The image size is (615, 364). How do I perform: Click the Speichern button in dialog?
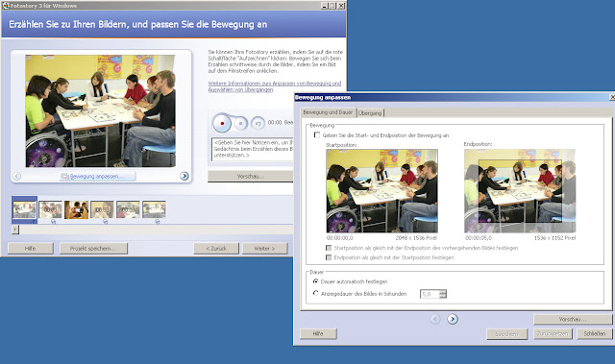(x=506, y=334)
